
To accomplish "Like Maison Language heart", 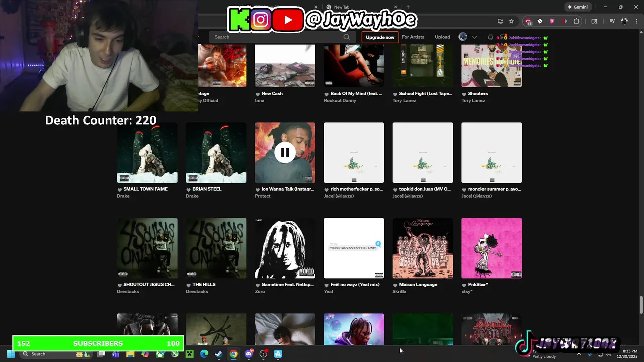I will click(395, 285).
